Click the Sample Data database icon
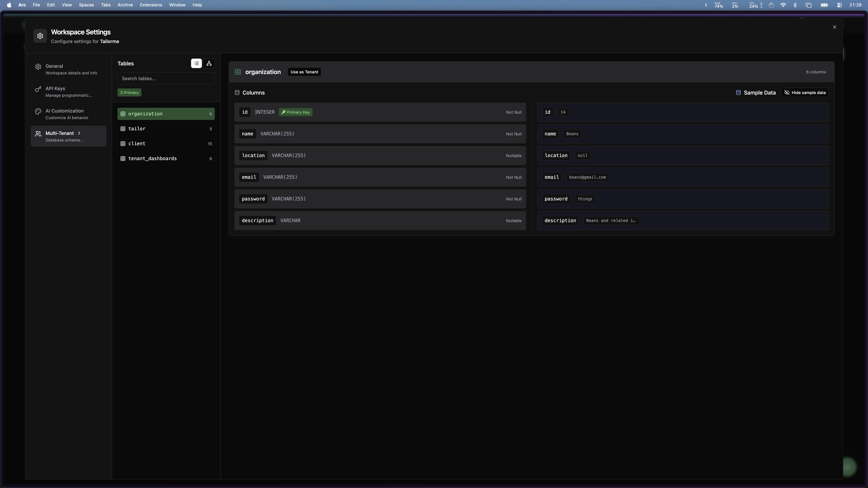The width and height of the screenshot is (868, 488). pyautogui.click(x=738, y=93)
